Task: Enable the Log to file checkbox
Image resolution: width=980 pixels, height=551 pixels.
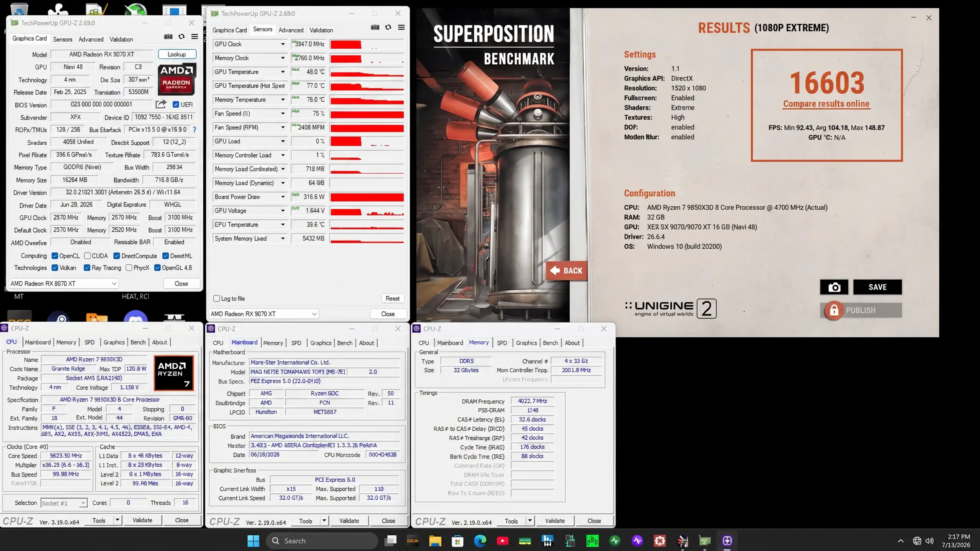Action: (217, 298)
